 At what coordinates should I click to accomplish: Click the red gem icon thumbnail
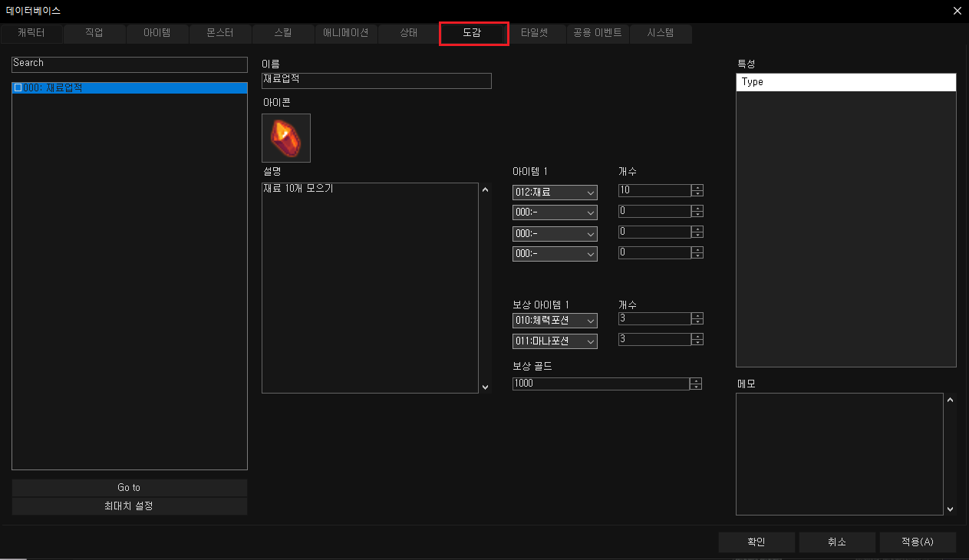pos(286,138)
